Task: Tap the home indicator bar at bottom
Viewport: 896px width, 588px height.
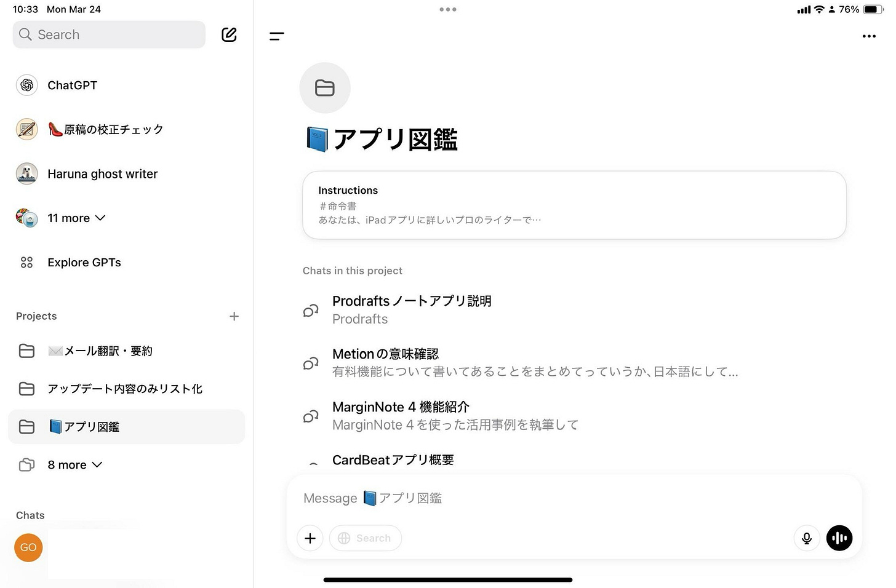Action: click(x=448, y=579)
